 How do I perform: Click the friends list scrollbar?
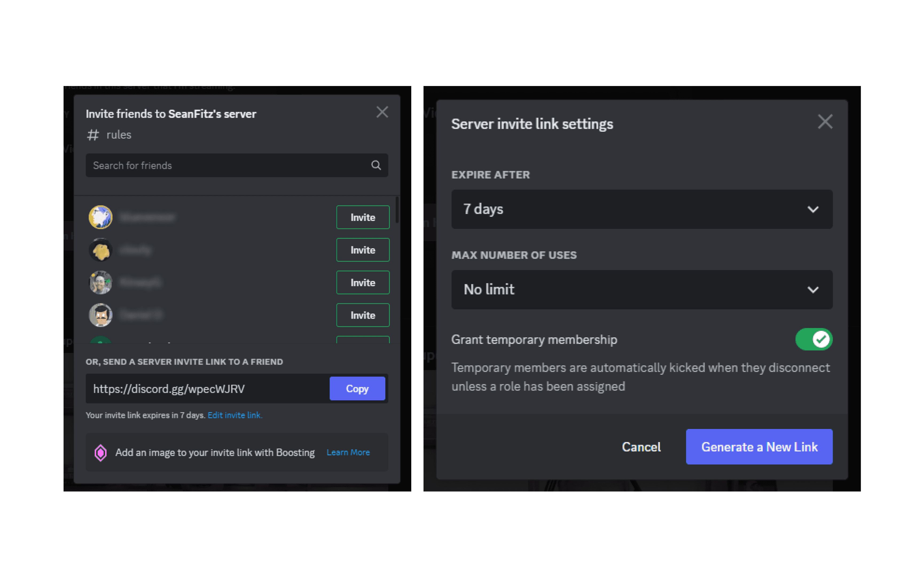tap(397, 209)
